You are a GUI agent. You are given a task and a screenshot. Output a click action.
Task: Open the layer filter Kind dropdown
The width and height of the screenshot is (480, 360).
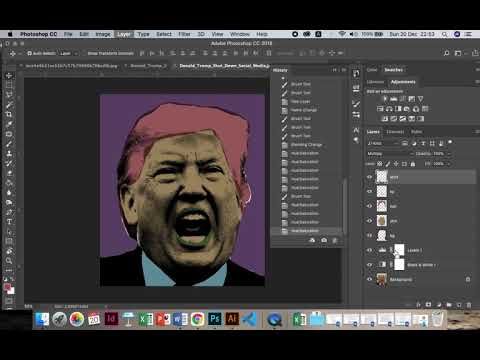click(382, 143)
